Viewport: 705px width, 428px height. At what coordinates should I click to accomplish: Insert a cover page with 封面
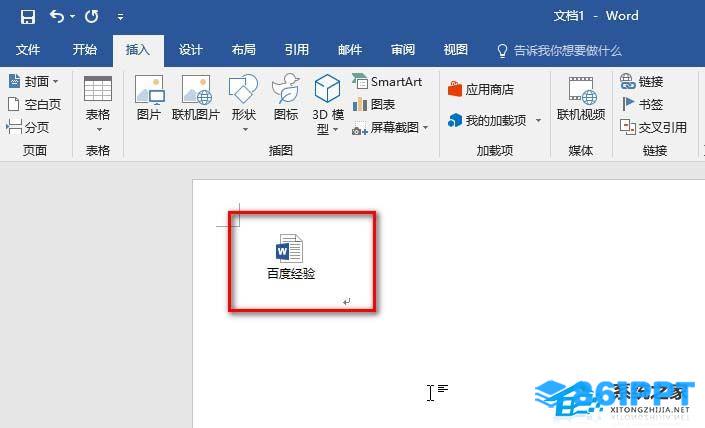29,82
